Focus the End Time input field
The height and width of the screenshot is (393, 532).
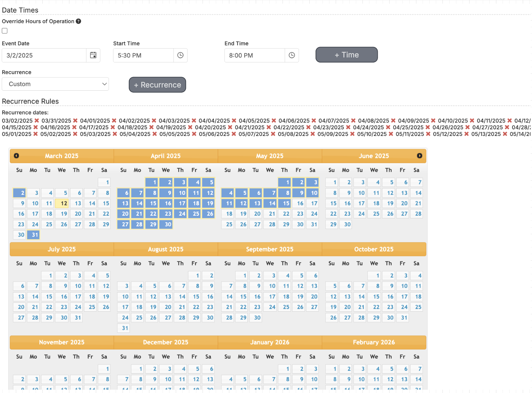[255, 55]
